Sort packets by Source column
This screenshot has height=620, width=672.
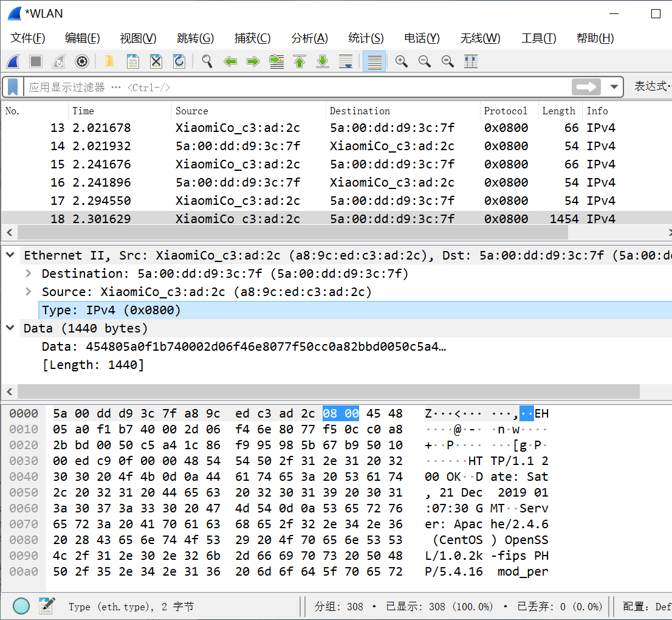coord(249,111)
